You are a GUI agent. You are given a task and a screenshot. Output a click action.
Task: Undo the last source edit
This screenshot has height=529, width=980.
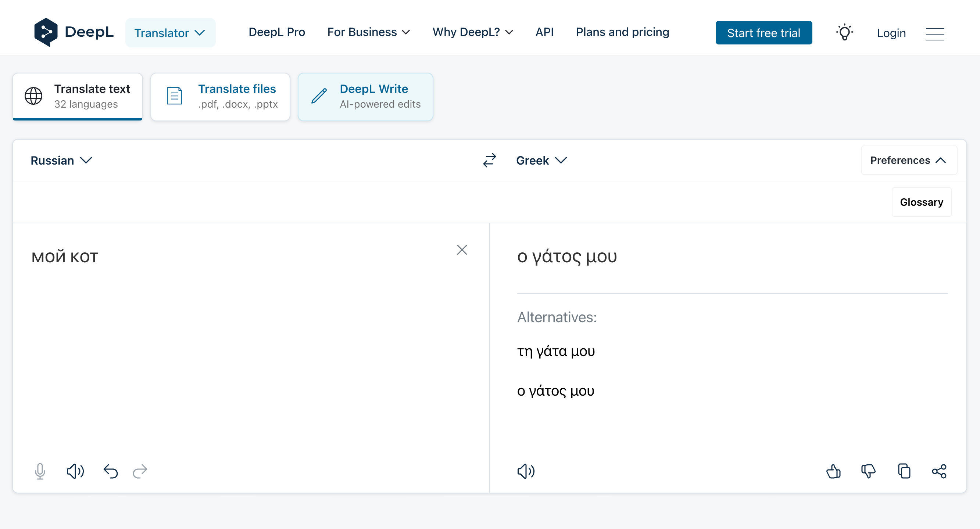[x=110, y=471]
